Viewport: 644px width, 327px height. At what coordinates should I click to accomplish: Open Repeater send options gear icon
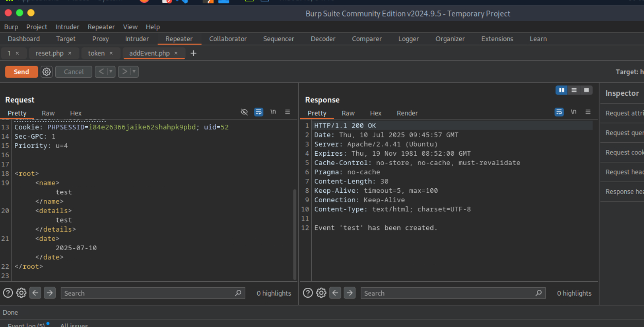tap(47, 72)
